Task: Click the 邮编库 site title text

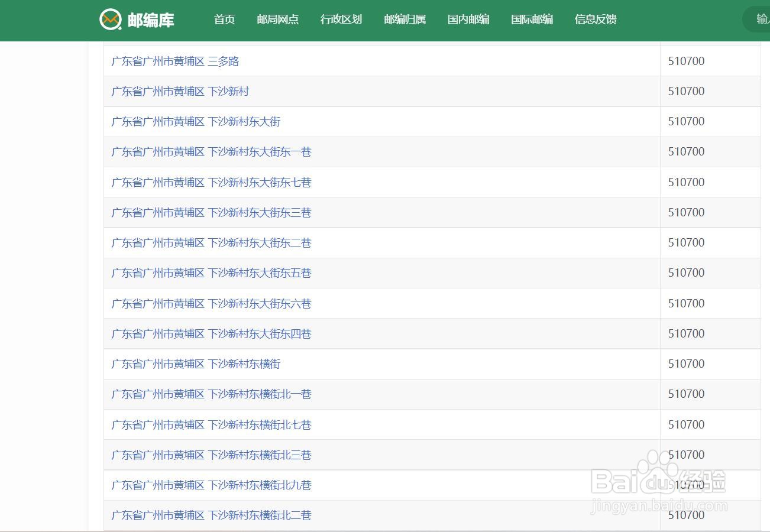Action: (151, 20)
